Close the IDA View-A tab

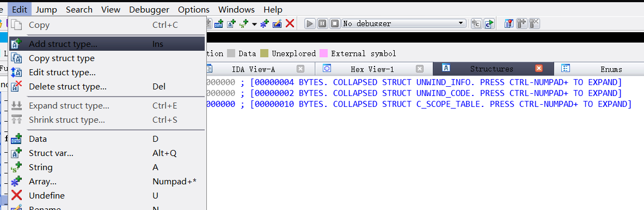point(300,69)
